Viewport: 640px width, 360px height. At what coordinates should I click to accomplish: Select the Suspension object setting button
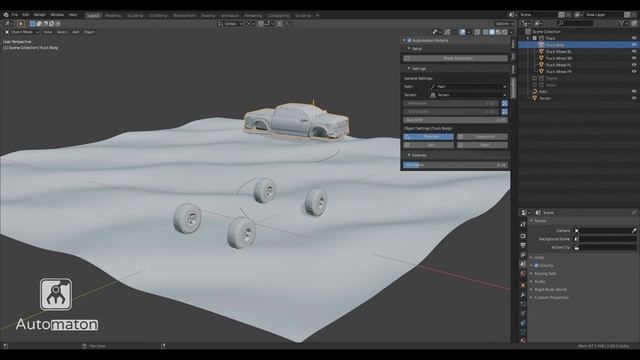[482, 137]
